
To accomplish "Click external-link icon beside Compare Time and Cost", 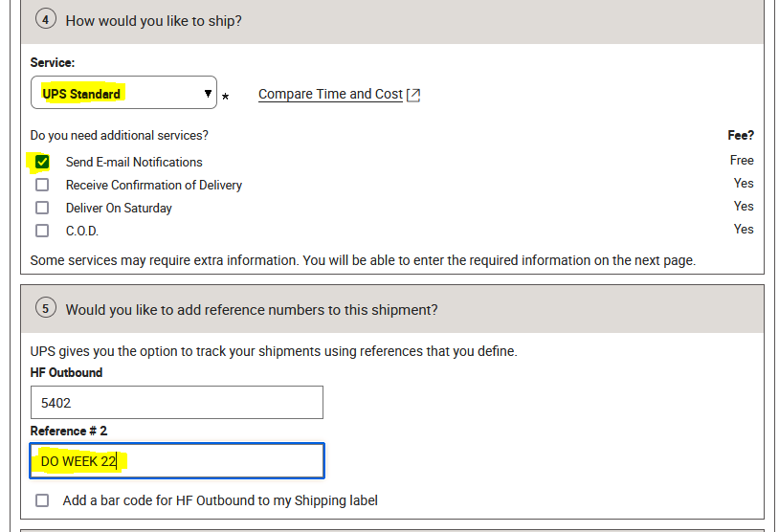I will tap(413, 95).
